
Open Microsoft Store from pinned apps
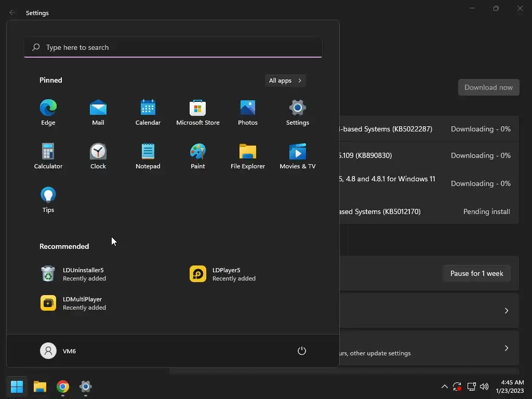198,113
